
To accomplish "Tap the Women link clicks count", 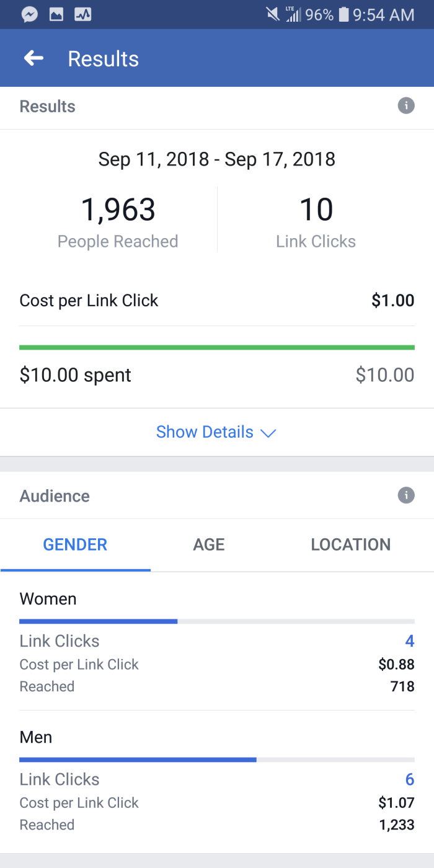I will point(409,641).
